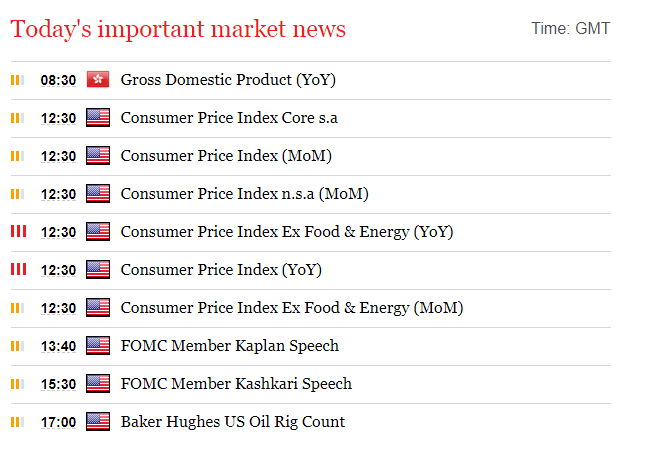Click US flag beside Consumer Price Index Core s.a
This screenshot has width=649, height=450.
pos(98,118)
